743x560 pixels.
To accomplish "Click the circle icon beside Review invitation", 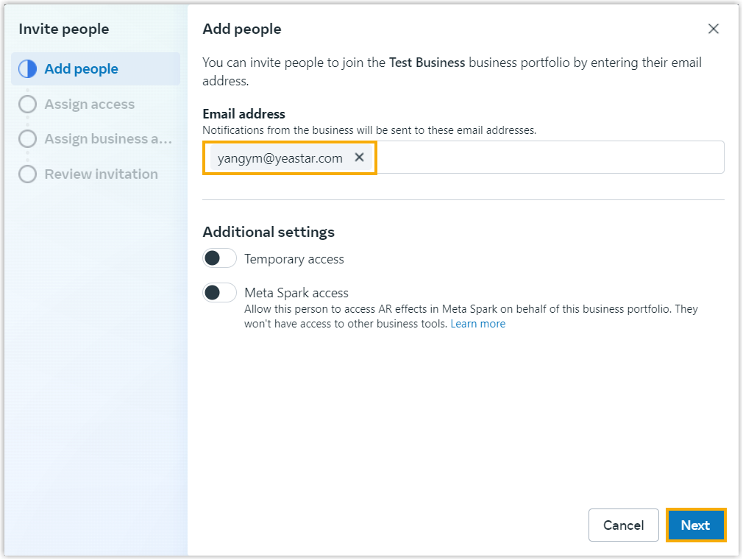I will point(27,174).
